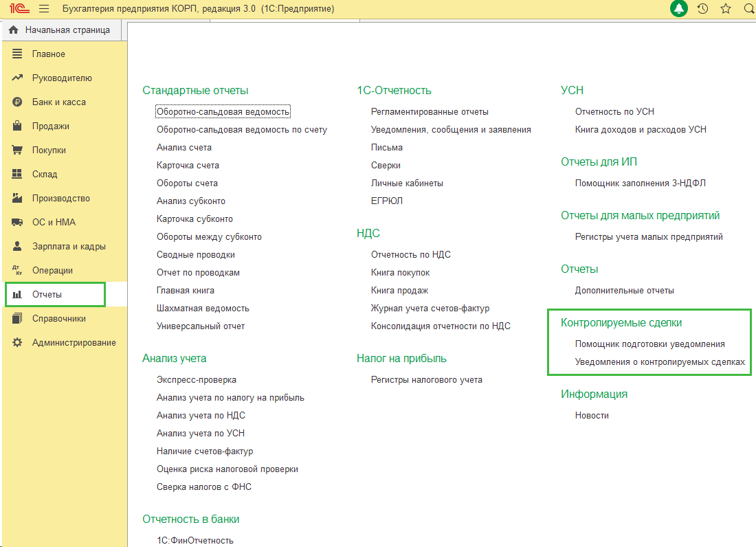Open Обороты между субконто report

(x=209, y=236)
